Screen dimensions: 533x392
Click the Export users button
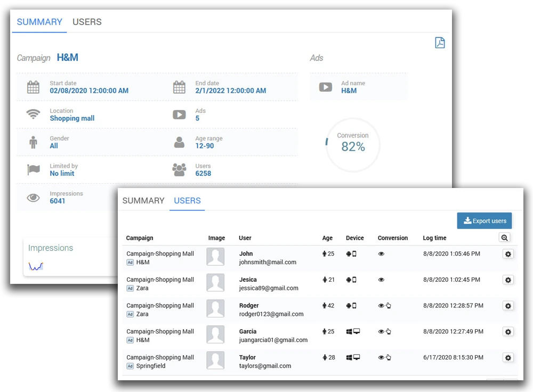click(484, 221)
